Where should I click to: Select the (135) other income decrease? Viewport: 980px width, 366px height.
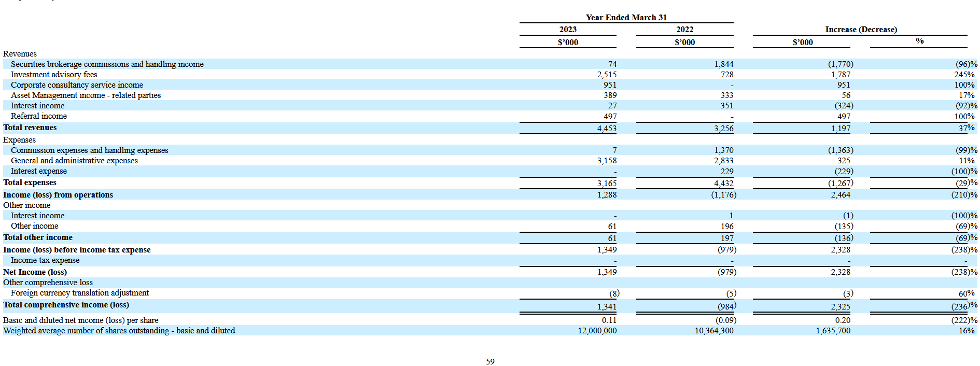(x=844, y=227)
